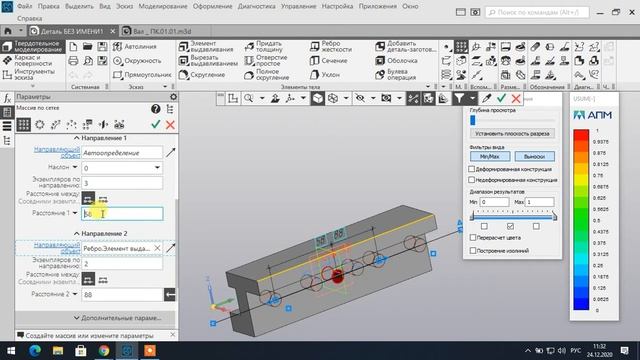Open the Диагностика menu
Viewport: 640px width, 360px height.
tap(256, 6)
